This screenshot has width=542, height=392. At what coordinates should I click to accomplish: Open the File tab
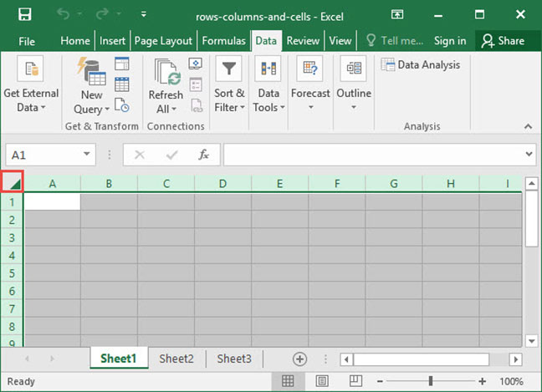(27, 42)
